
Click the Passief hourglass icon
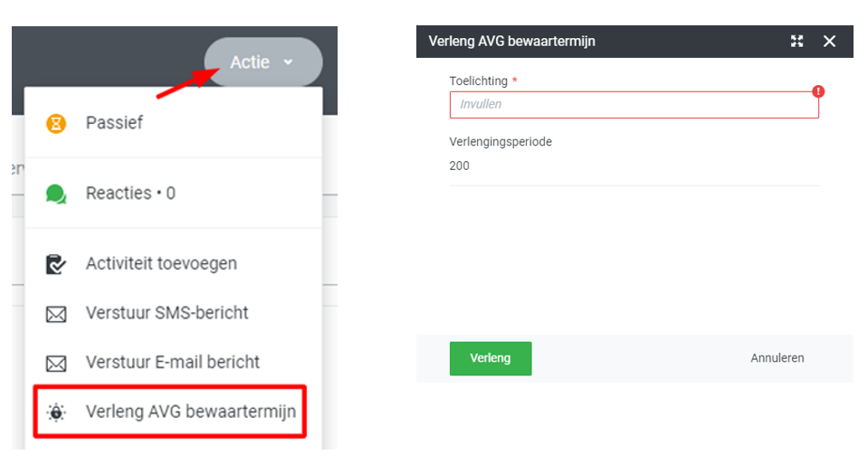point(56,123)
